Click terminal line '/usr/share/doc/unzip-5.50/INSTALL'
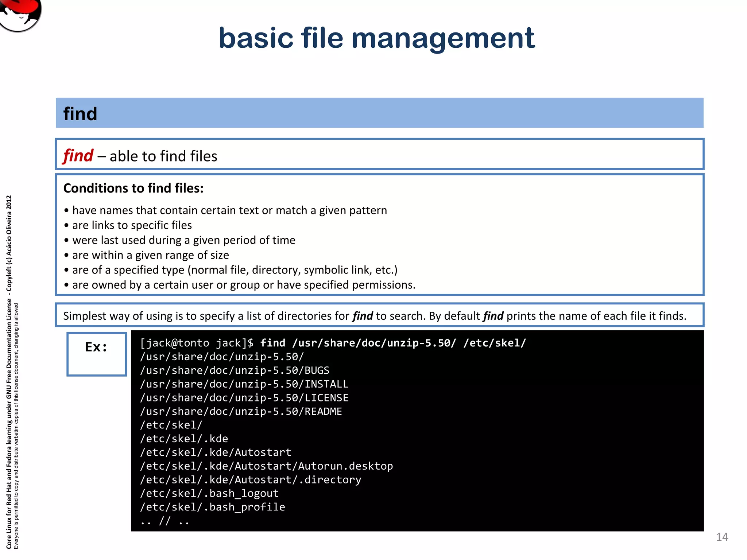Image resolution: width=747 pixels, height=560 pixels. (x=244, y=384)
